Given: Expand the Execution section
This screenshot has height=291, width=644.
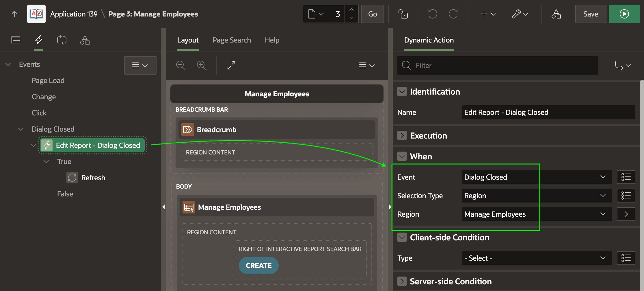Looking at the screenshot, I should [402, 136].
